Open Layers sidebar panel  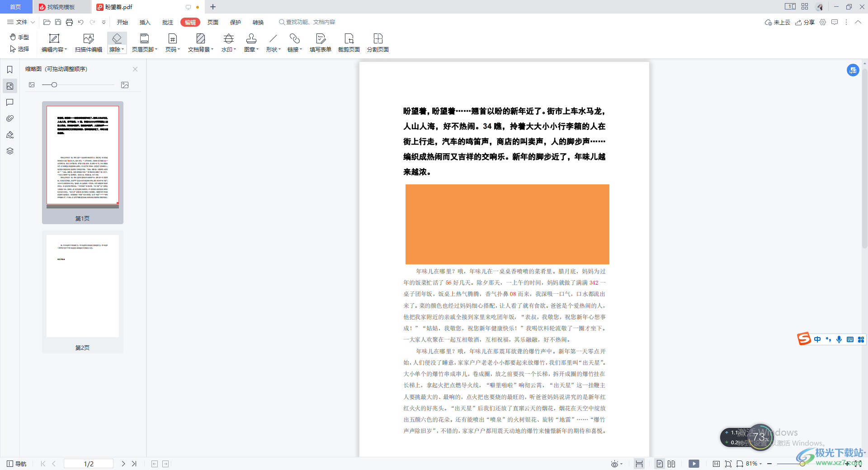(9, 151)
